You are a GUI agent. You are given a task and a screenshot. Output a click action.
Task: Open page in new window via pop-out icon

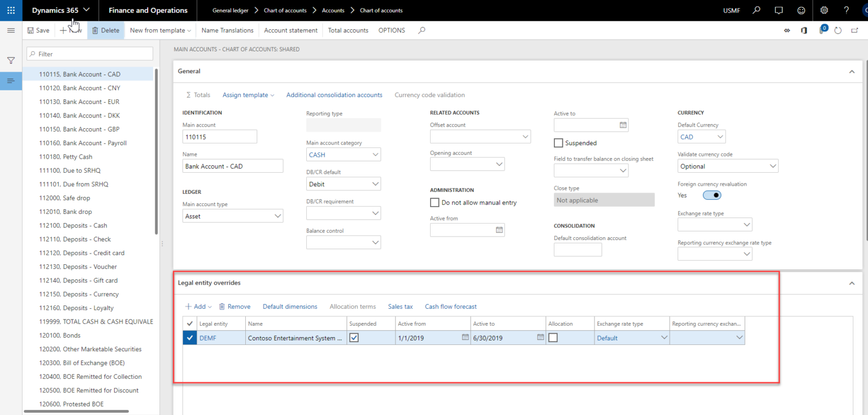point(854,30)
